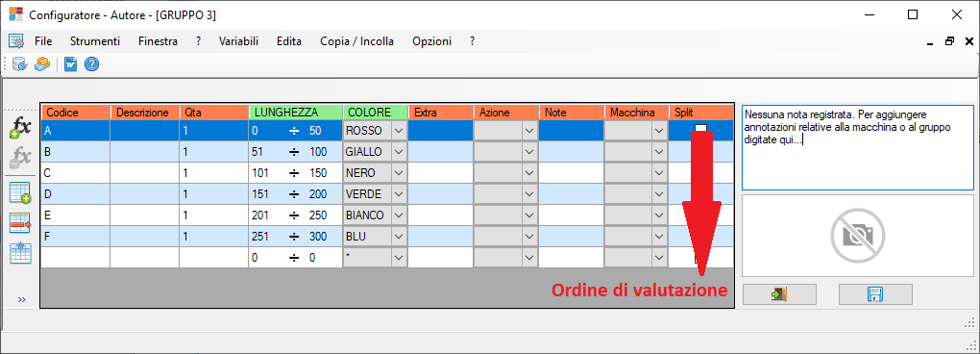Screen dimensions: 980x354
Task: Click the exit door button
Action: [x=779, y=294]
